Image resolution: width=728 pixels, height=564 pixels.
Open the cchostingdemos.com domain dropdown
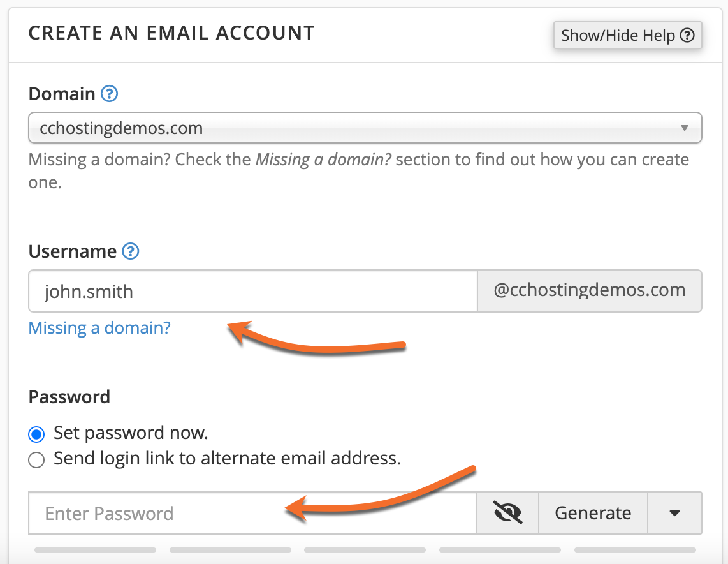365,128
